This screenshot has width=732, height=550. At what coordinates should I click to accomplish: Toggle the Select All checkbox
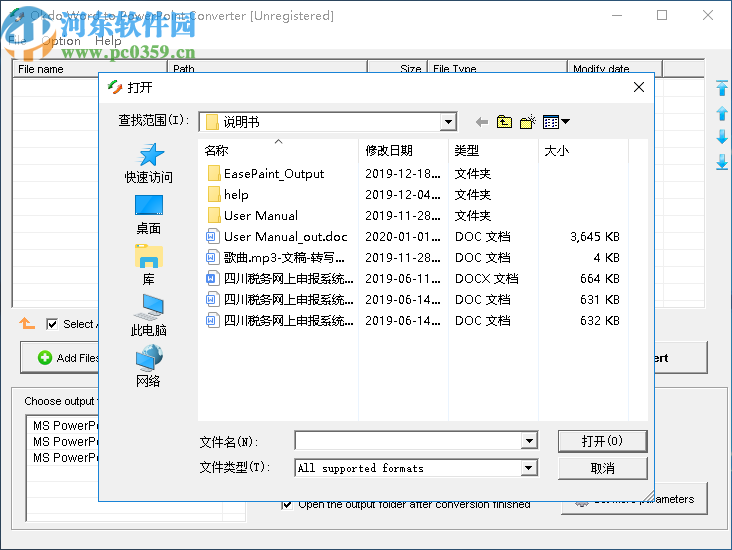[x=52, y=324]
